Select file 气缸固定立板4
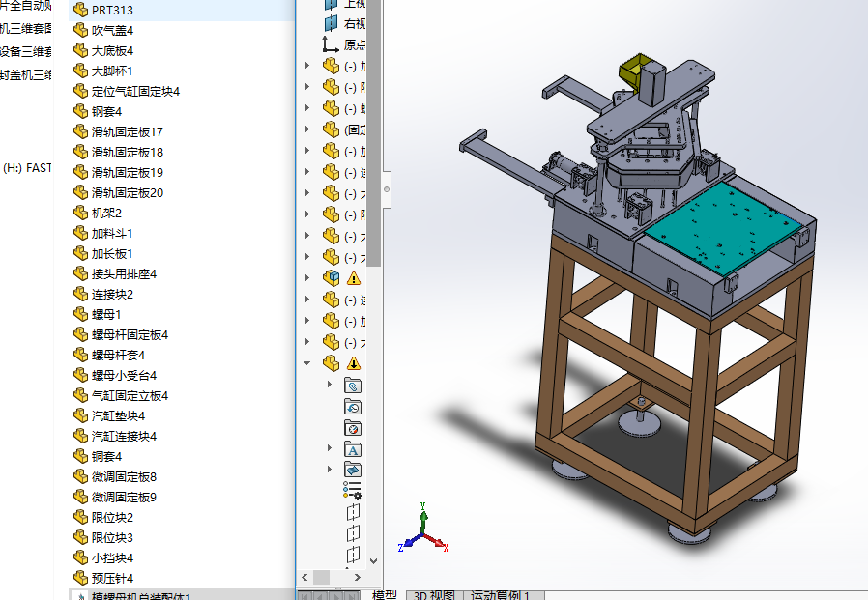Viewport: 868px width, 600px height. coord(130,396)
